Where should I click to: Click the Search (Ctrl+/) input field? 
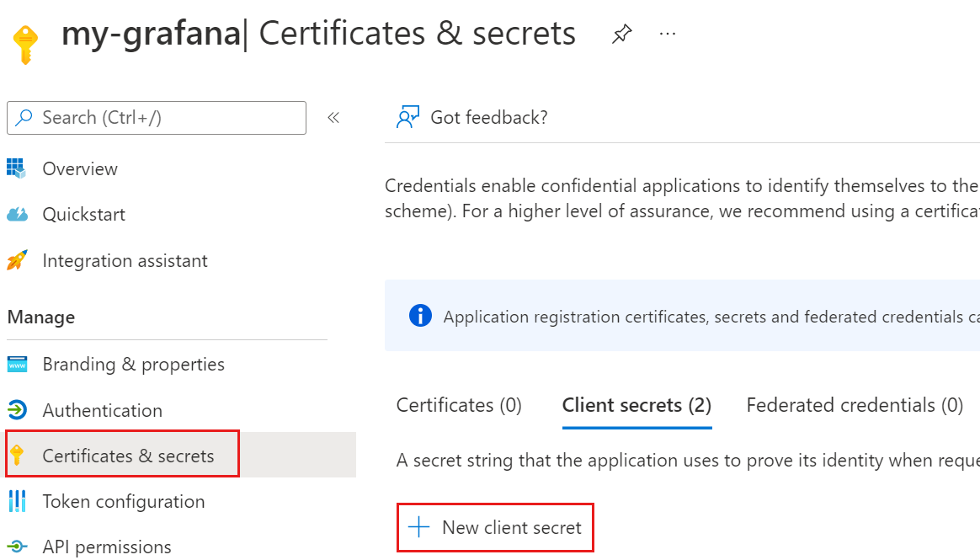coord(157,118)
